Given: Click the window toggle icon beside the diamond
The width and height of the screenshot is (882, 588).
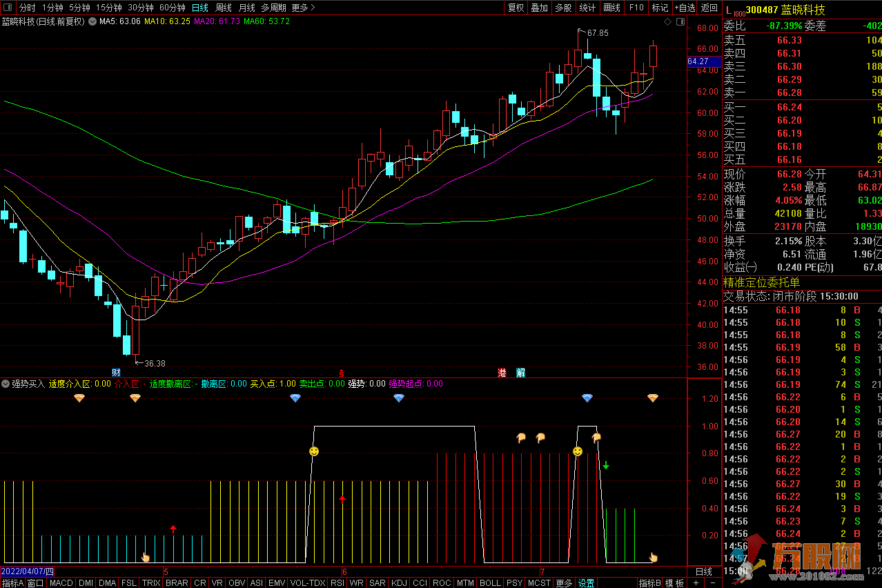Looking at the screenshot, I should click(680, 21).
